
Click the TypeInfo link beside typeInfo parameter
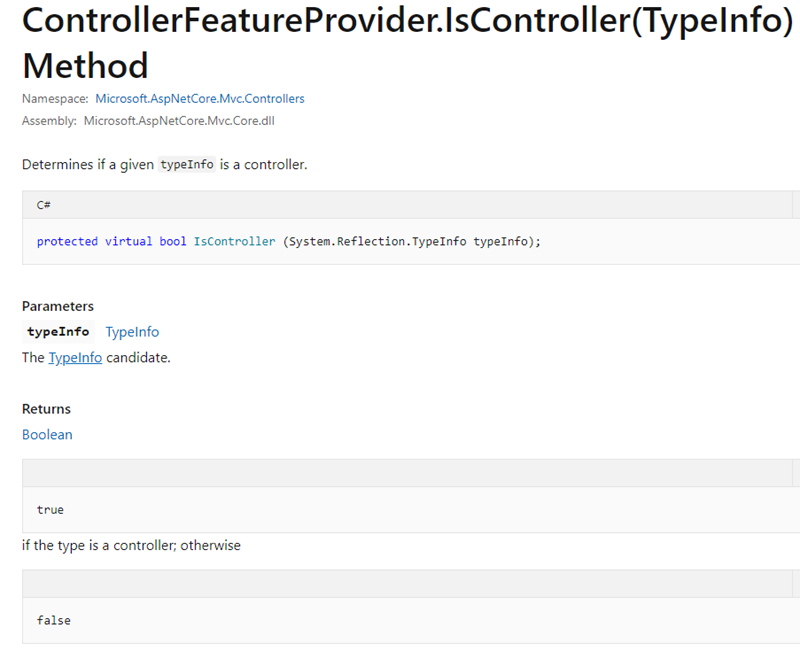131,331
